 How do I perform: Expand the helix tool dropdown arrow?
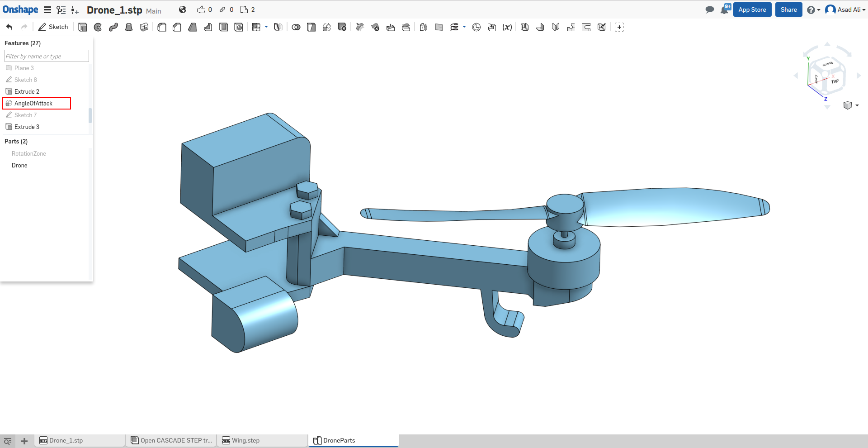[x=464, y=27]
